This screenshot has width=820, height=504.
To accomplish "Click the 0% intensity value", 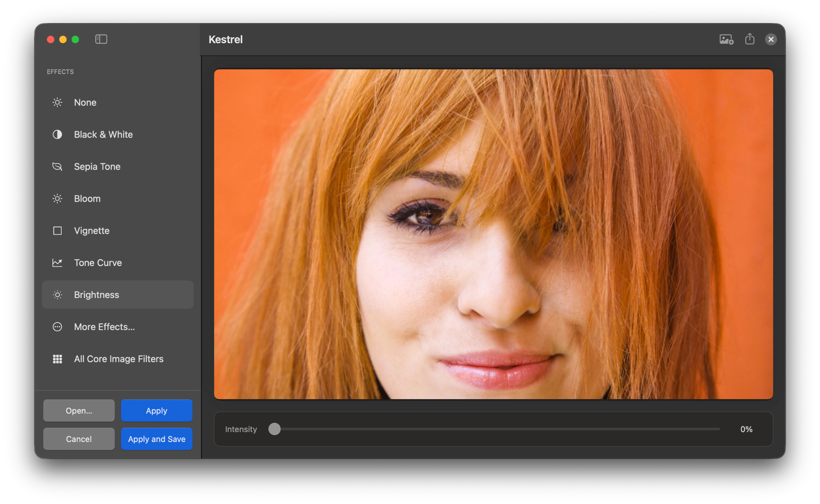I will [746, 429].
